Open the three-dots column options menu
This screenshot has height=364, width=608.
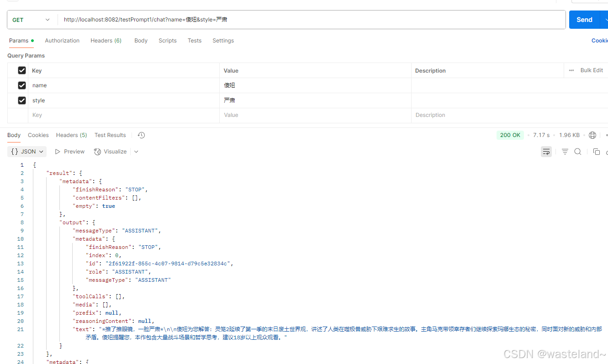pos(571,70)
